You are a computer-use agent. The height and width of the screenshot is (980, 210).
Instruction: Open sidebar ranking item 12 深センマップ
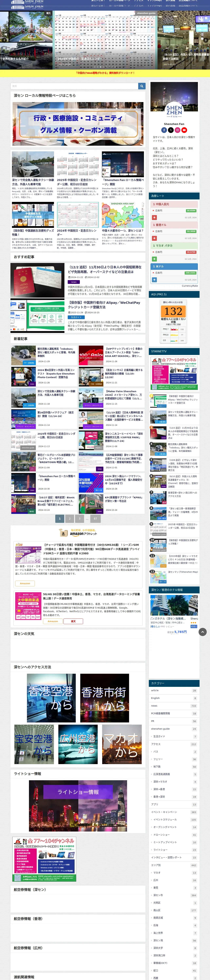pyautogui.click(x=174, y=577)
